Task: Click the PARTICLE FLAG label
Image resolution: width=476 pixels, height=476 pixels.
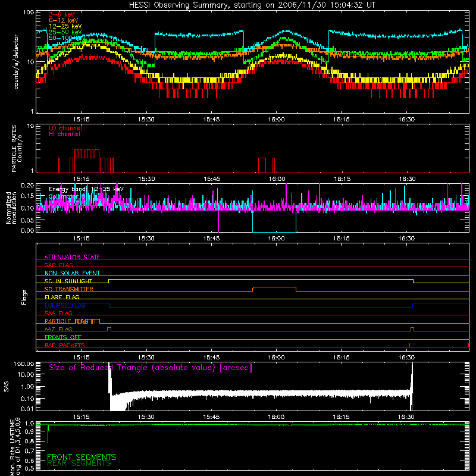Action: [67, 321]
